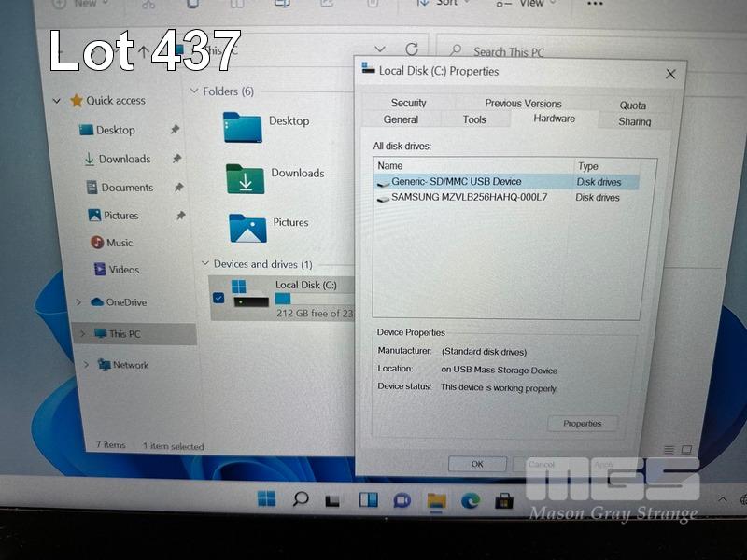Toggle the Local Disk (C:) selection checkbox
Screen dimensions: 747x560
[218, 298]
